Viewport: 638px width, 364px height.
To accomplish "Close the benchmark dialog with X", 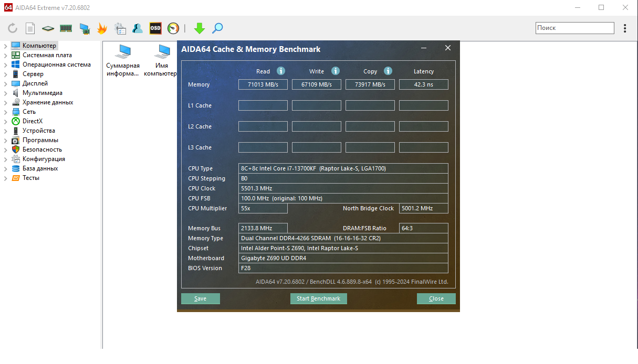I will [x=448, y=48].
